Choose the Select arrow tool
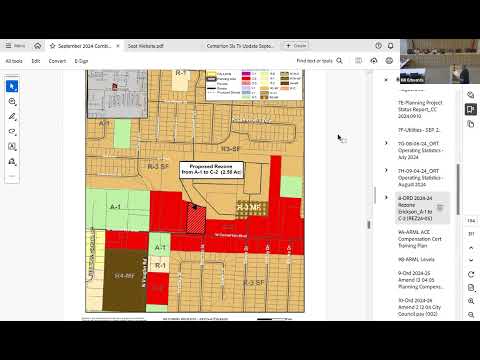This screenshot has height=360, width=480. (x=12, y=86)
